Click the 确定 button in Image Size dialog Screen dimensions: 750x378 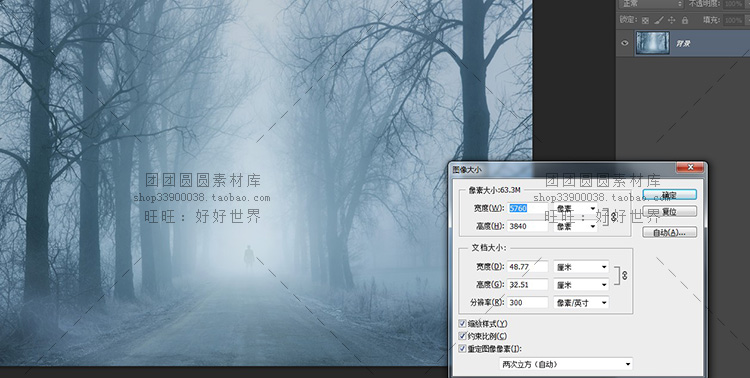[669, 195]
